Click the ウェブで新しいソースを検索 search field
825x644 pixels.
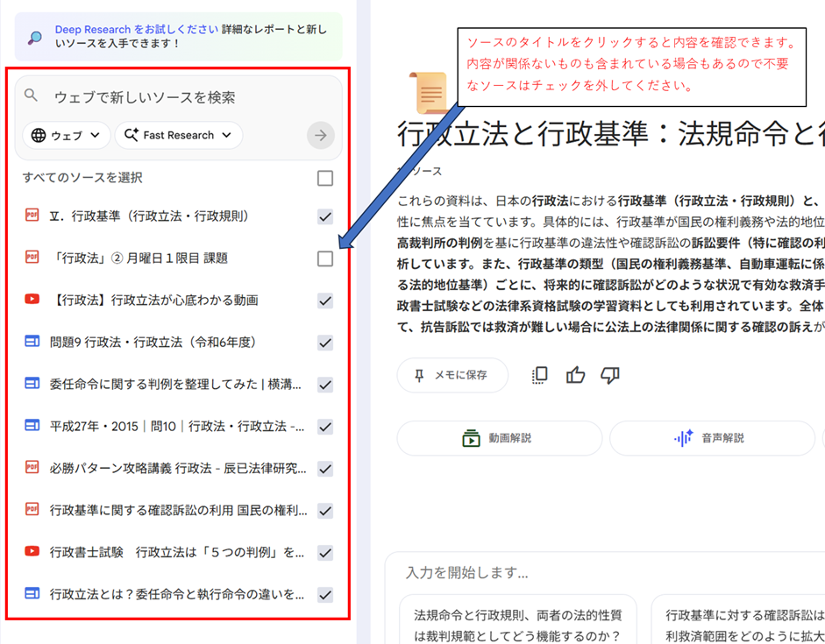[175, 97]
